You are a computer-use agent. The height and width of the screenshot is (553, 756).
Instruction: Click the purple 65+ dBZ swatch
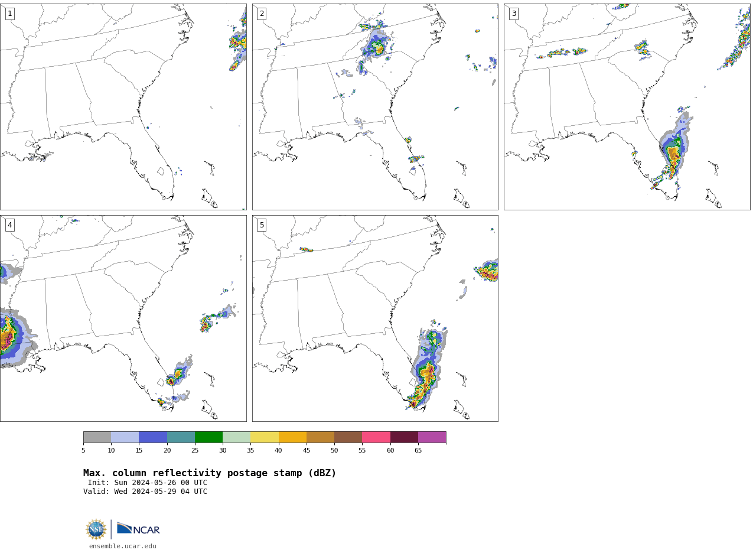coord(432,437)
